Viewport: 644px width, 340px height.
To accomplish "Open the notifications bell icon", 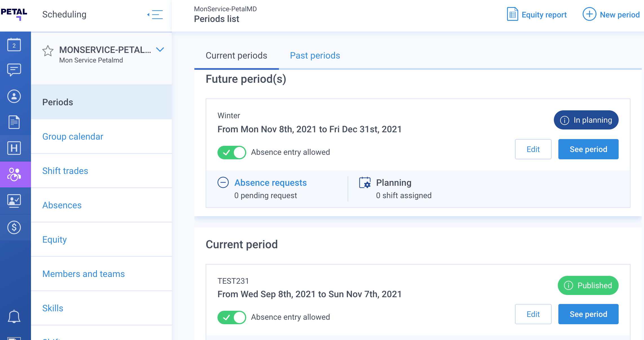I will pos(14,317).
